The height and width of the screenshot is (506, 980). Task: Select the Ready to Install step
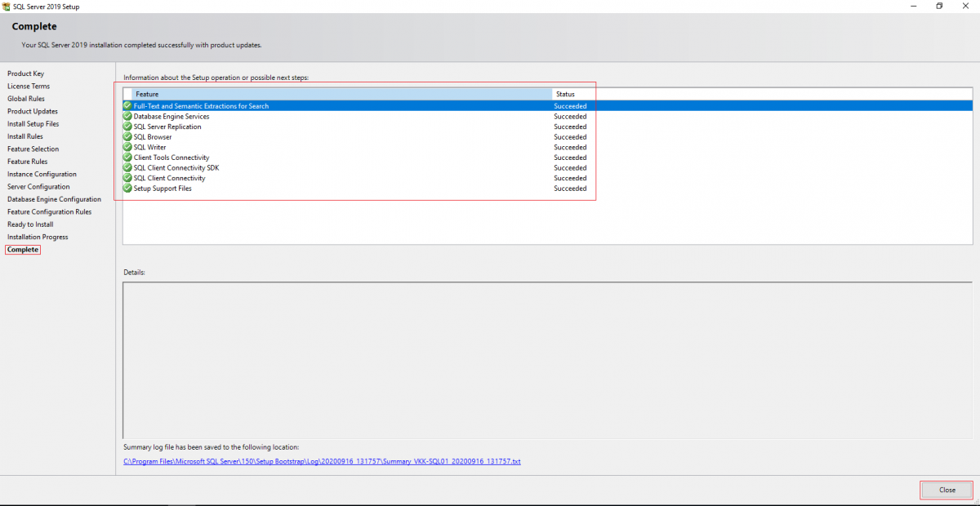pyautogui.click(x=30, y=224)
